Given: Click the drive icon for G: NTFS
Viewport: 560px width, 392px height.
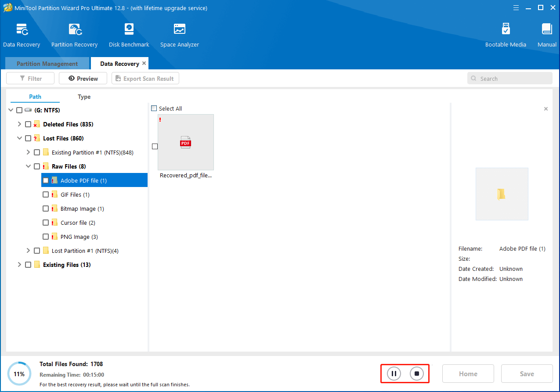Looking at the screenshot, I should click(28, 110).
